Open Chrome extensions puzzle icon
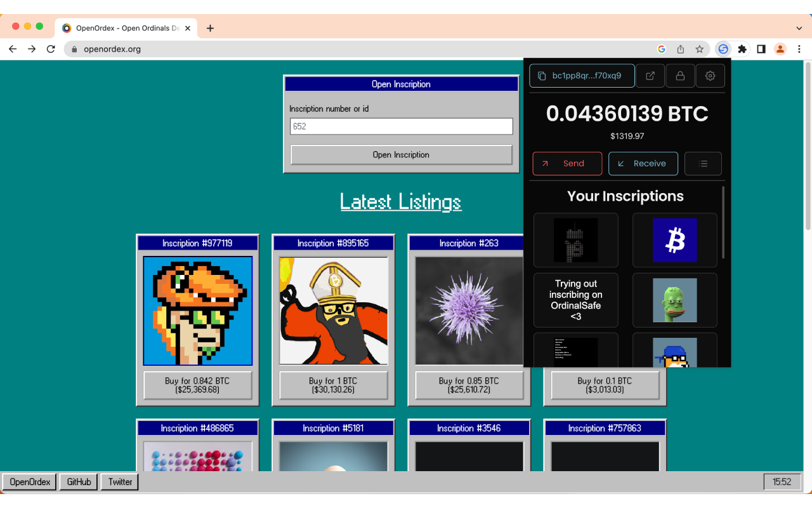 pos(742,49)
